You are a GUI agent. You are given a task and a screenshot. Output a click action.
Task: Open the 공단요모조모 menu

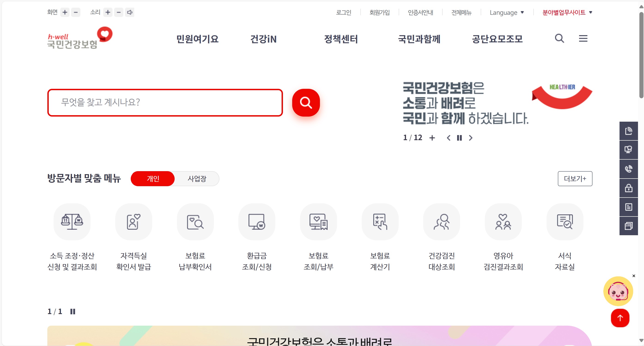(497, 39)
